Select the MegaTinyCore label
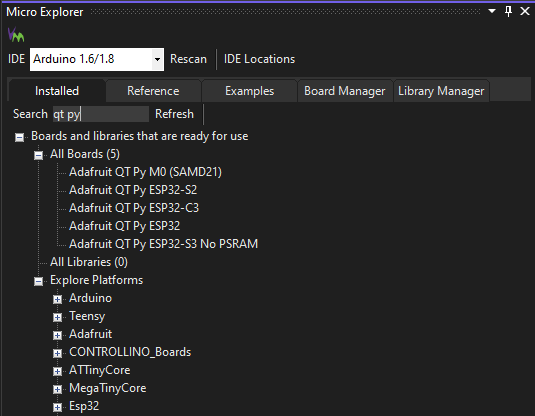The width and height of the screenshot is (535, 416). point(107,388)
